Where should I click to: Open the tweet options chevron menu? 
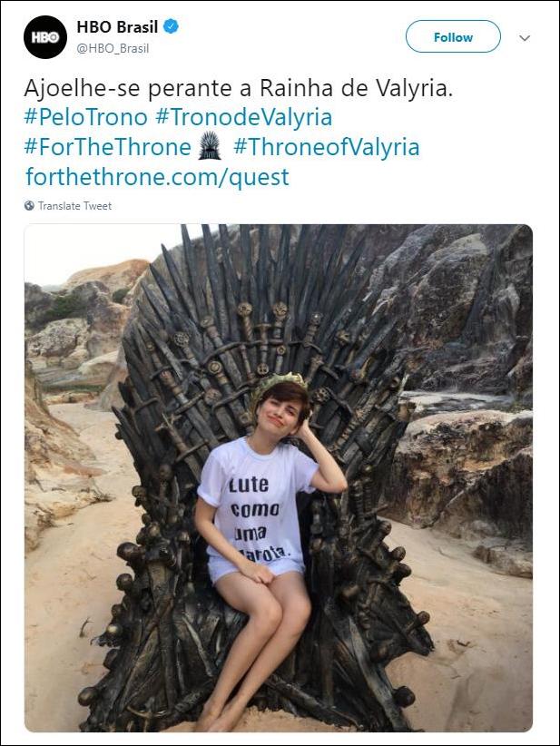pyautogui.click(x=525, y=38)
